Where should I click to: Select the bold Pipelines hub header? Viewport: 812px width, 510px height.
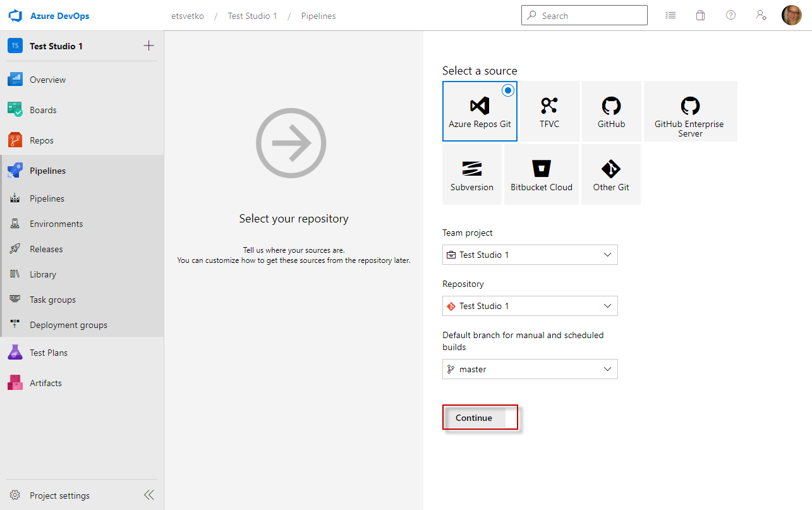(x=82, y=171)
